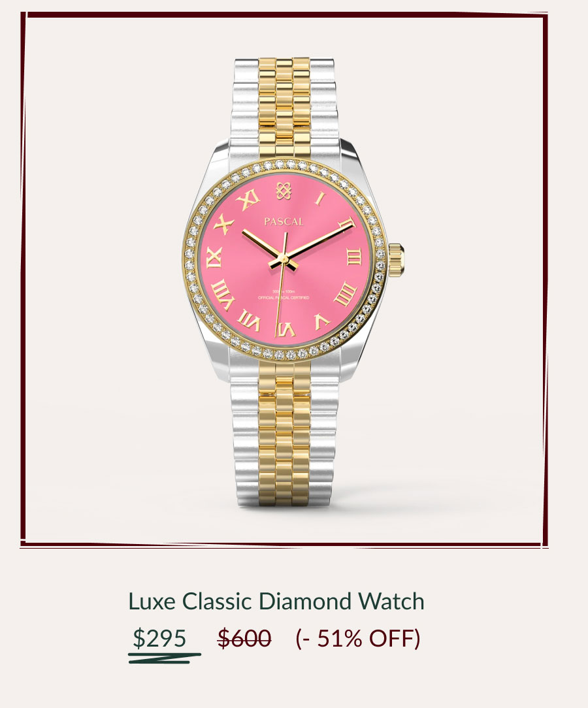The image size is (588, 708).
Task: Click the green scribble underline beneath price
Action: (x=165, y=658)
